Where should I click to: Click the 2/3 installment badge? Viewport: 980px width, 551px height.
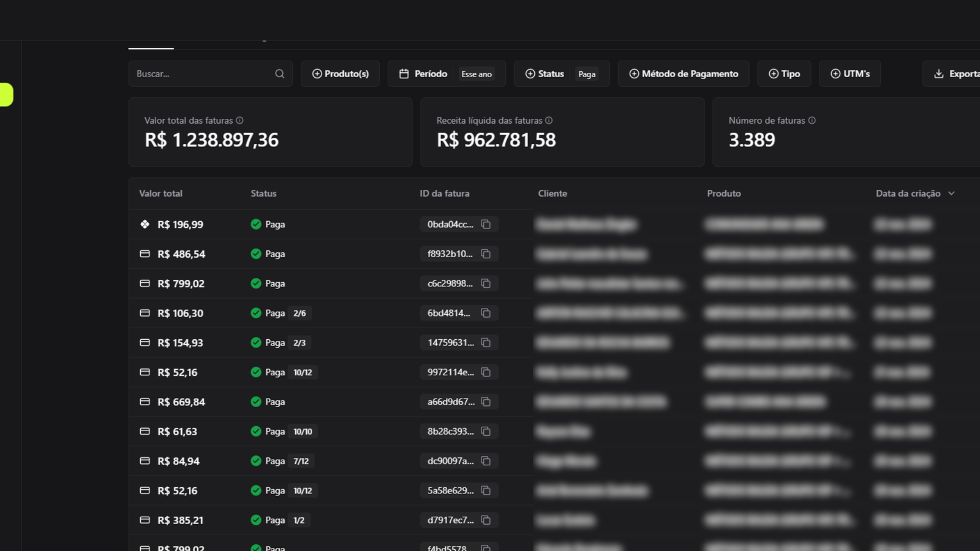pos(300,343)
